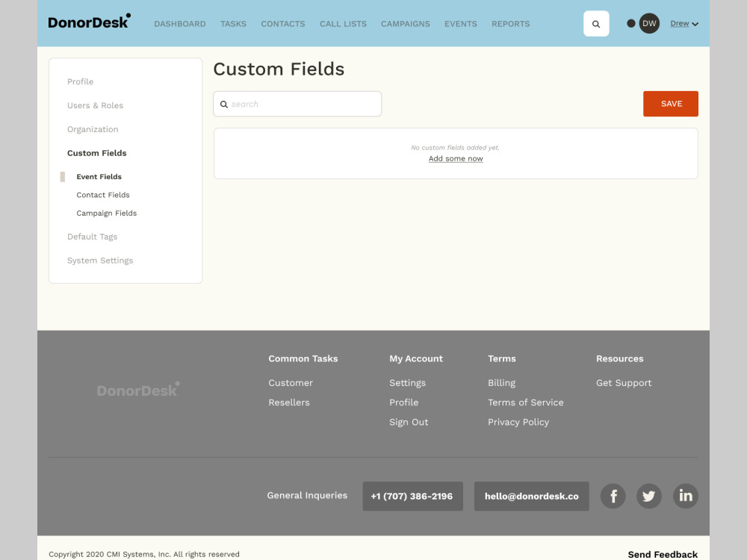Select System Settings in sidebar
747x560 pixels.
tap(100, 261)
